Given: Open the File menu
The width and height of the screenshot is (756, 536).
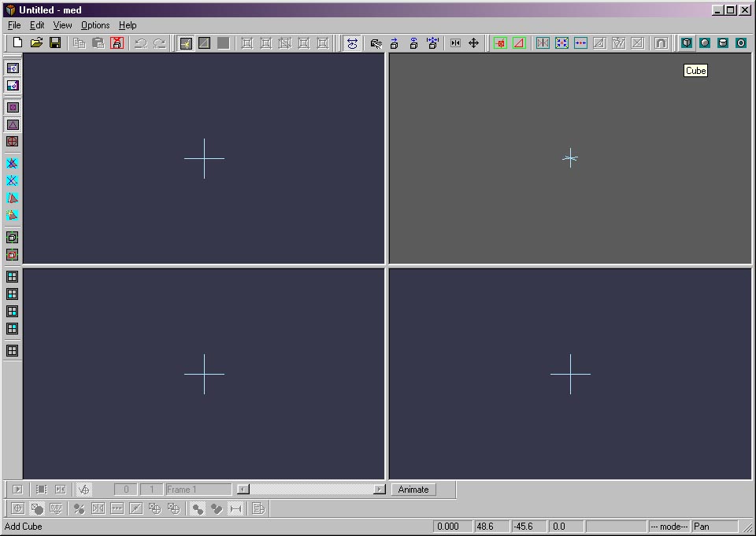Looking at the screenshot, I should click(14, 25).
